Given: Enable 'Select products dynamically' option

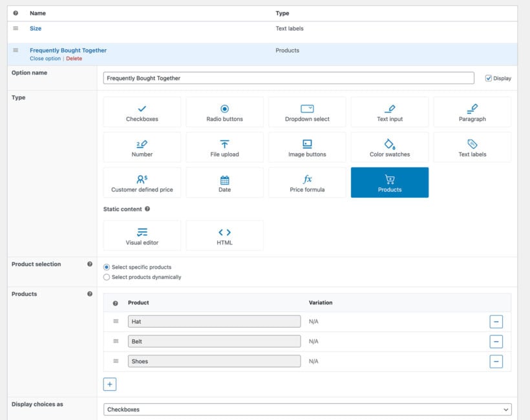Looking at the screenshot, I should 107,277.
